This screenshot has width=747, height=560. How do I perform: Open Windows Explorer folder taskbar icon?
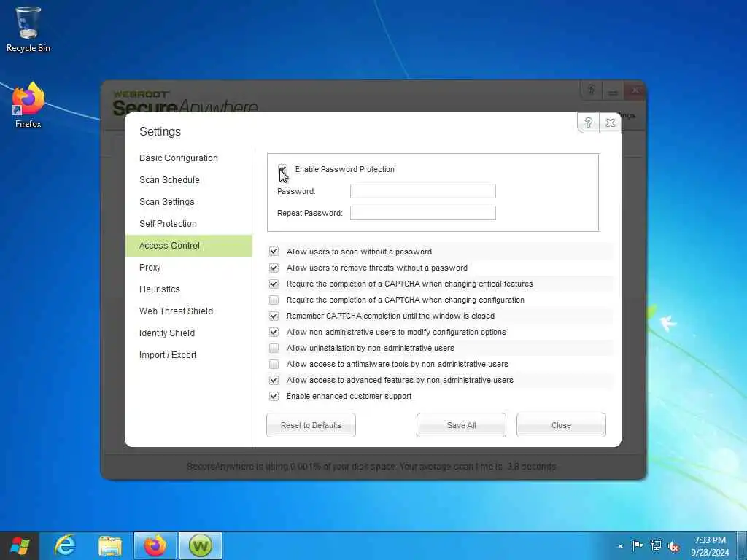(110, 545)
